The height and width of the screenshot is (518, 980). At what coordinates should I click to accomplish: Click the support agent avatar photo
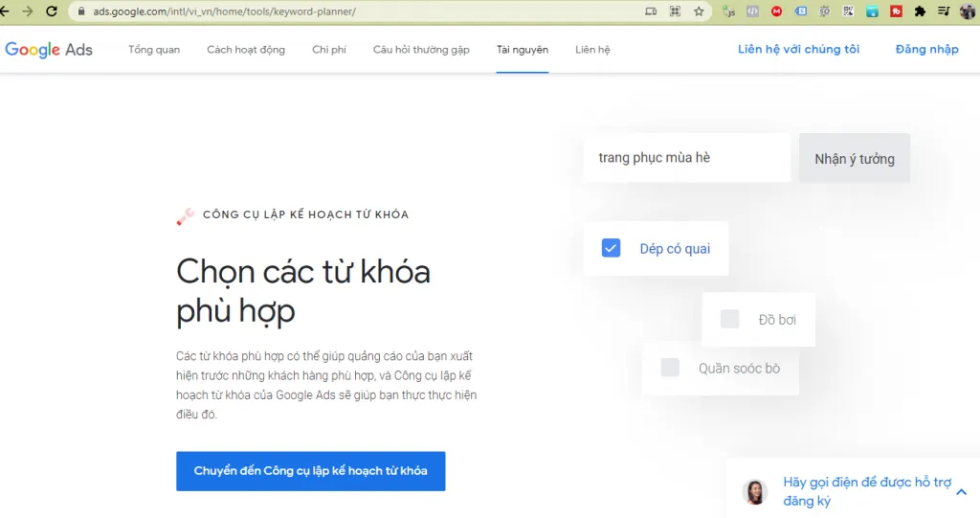[754, 492]
